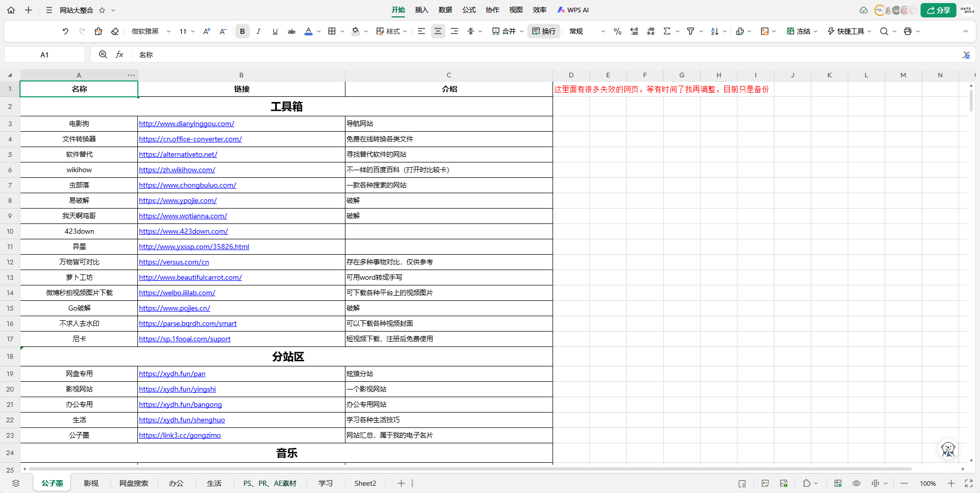Toggle bold formatting

coord(242,31)
